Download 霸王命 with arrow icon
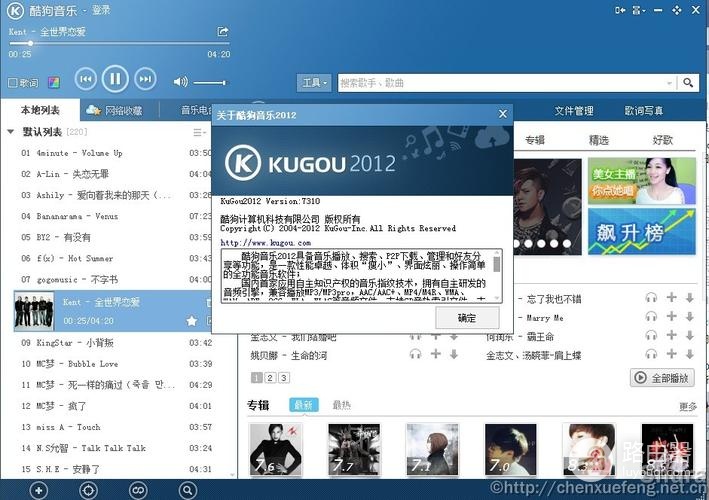709x500 pixels. 690,335
